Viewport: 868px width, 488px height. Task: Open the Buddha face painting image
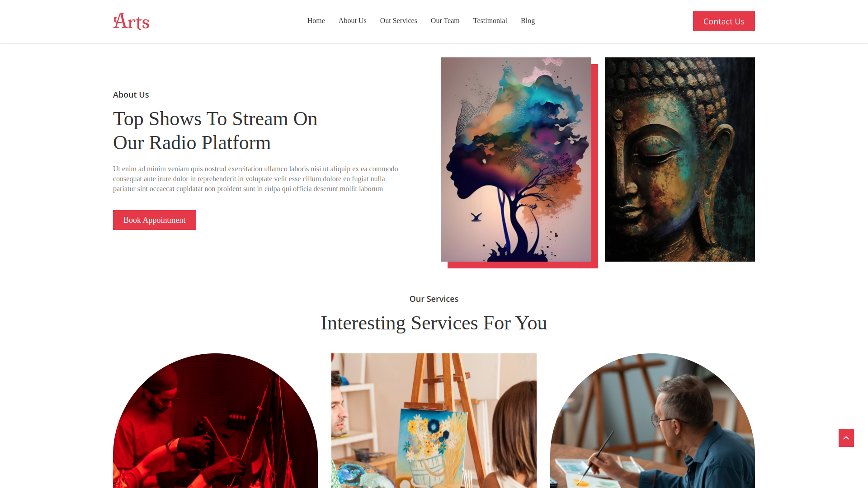680,160
